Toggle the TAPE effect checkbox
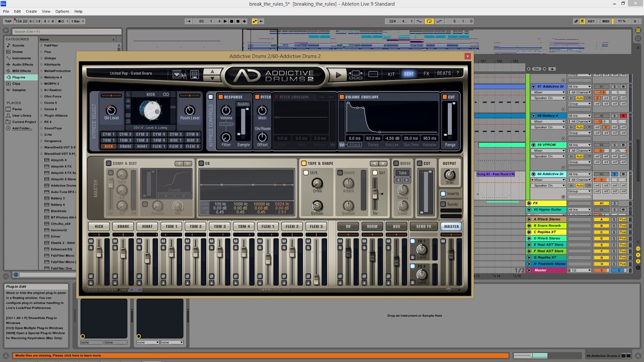This screenshot has height=362, width=644. (305, 173)
